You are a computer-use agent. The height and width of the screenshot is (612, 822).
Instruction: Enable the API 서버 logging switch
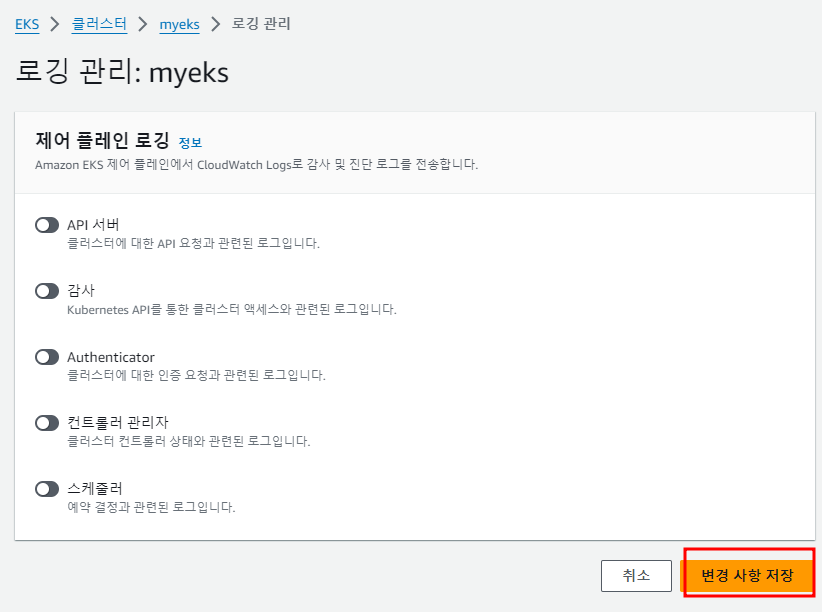coord(47,225)
